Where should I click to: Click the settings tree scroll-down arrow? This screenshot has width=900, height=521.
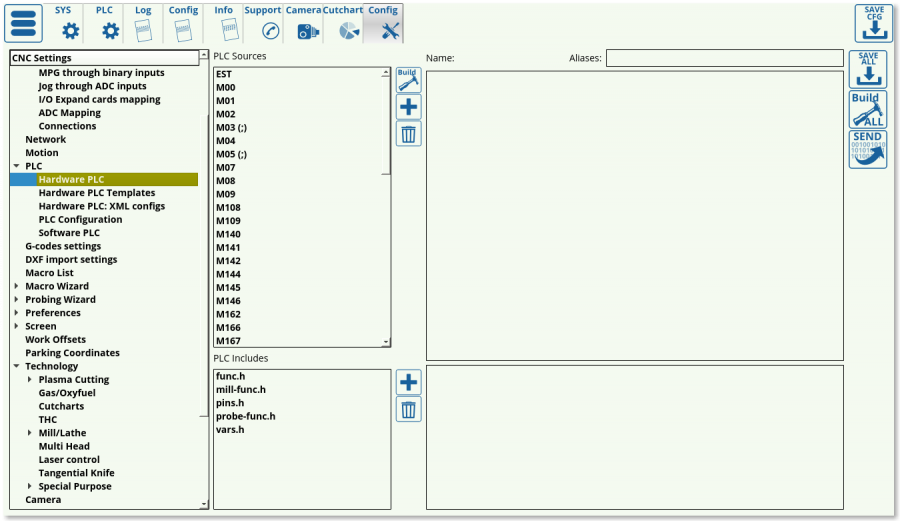coord(204,504)
